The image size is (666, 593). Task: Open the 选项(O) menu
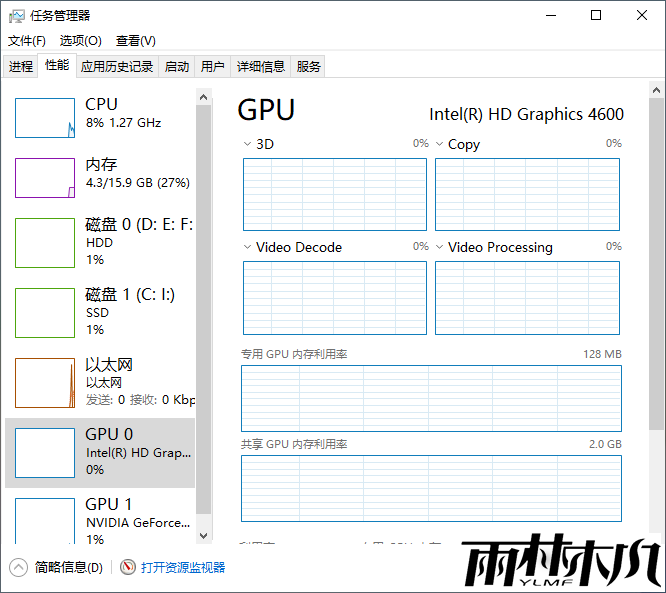[x=80, y=41]
